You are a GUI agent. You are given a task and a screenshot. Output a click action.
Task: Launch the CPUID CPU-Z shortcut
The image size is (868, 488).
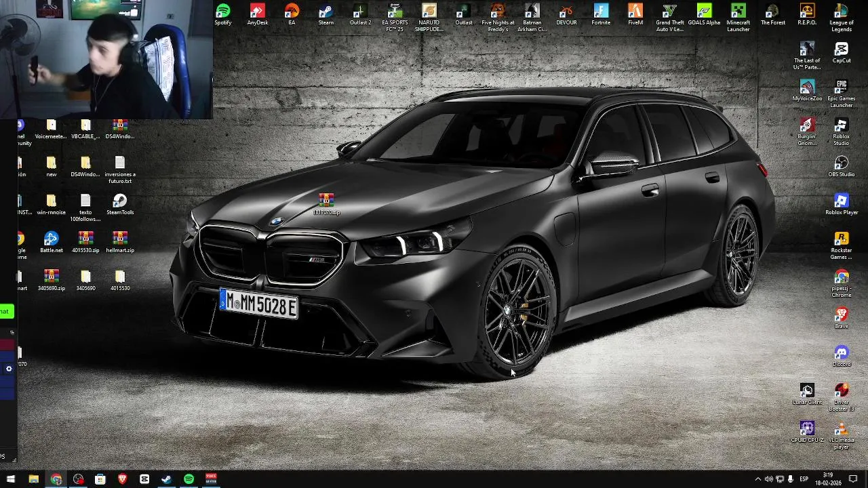pyautogui.click(x=807, y=432)
